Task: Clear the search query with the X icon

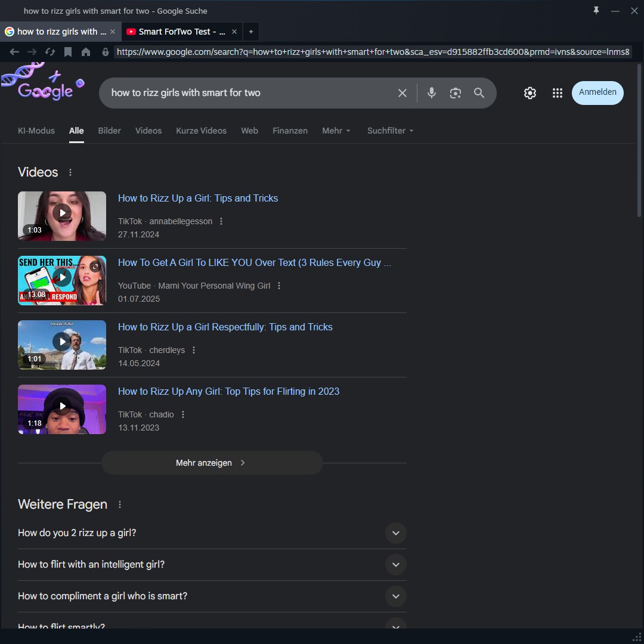Action: coord(402,93)
